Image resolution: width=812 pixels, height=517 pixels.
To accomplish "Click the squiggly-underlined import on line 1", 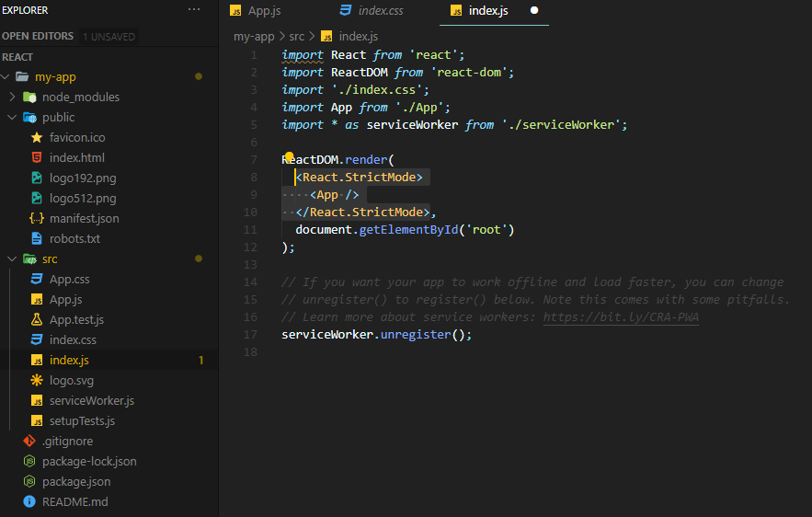I will coord(303,55).
